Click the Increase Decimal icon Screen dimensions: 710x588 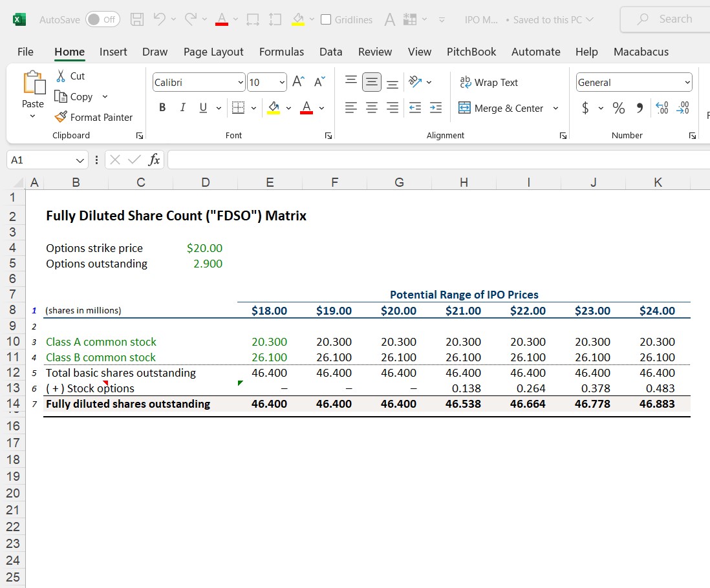661,109
